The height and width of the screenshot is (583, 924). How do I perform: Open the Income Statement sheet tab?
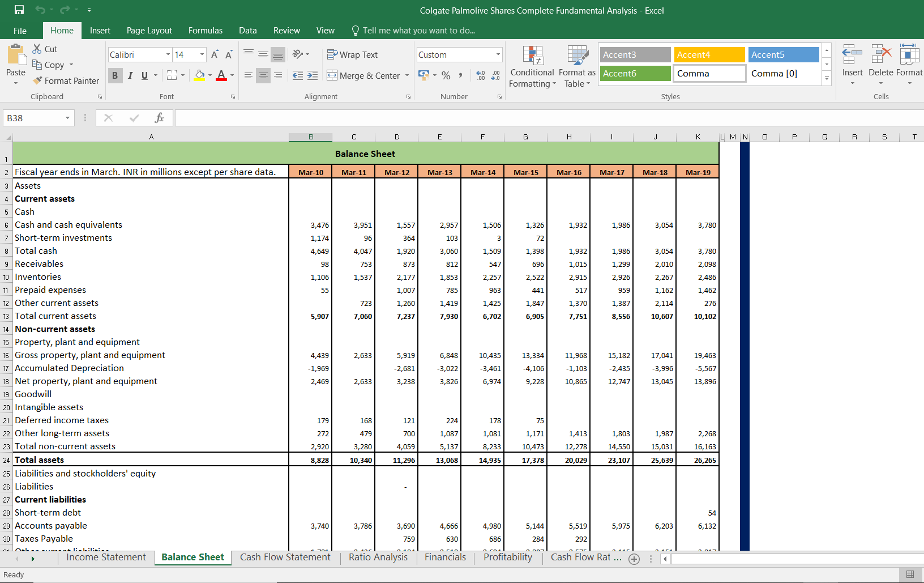pos(106,558)
